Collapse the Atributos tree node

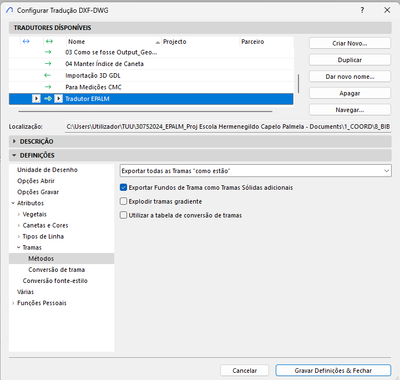13,203
